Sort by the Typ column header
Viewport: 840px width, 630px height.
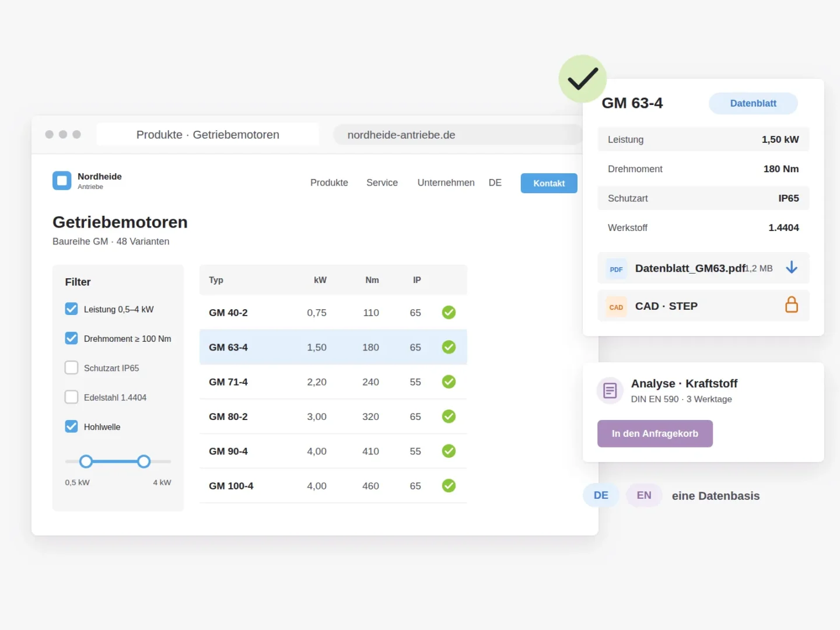216,280
